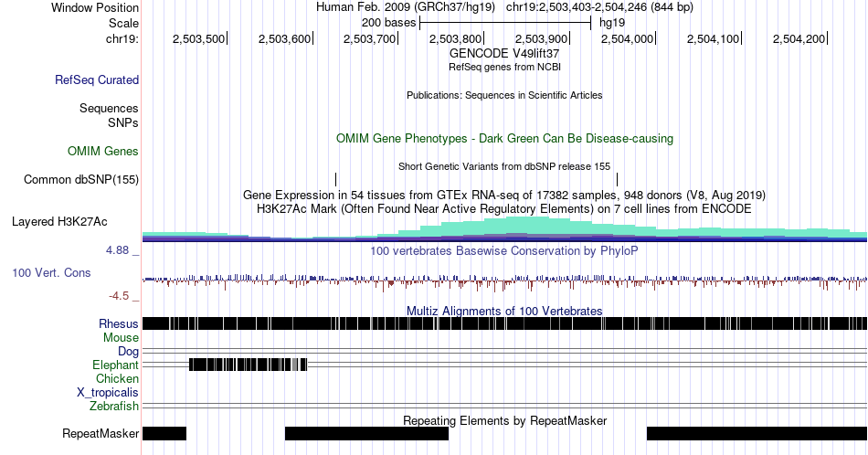This screenshot has height=455, width=868.
Task: Click the chr19: ruler label
Action: click(x=122, y=38)
